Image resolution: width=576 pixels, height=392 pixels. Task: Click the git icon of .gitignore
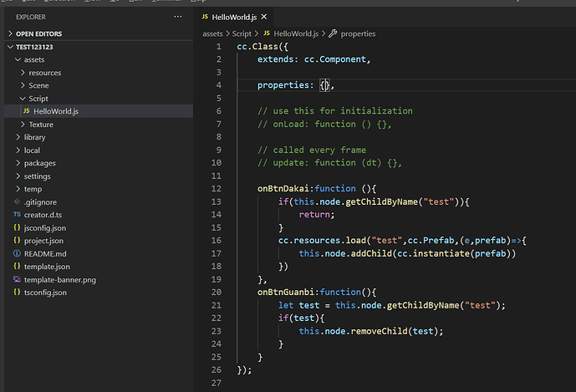pos(17,202)
